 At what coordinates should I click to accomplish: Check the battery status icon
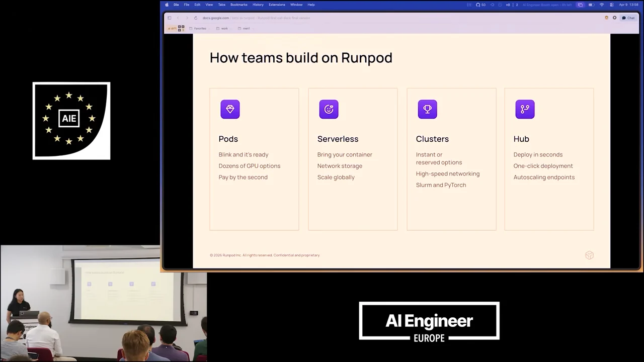click(592, 5)
